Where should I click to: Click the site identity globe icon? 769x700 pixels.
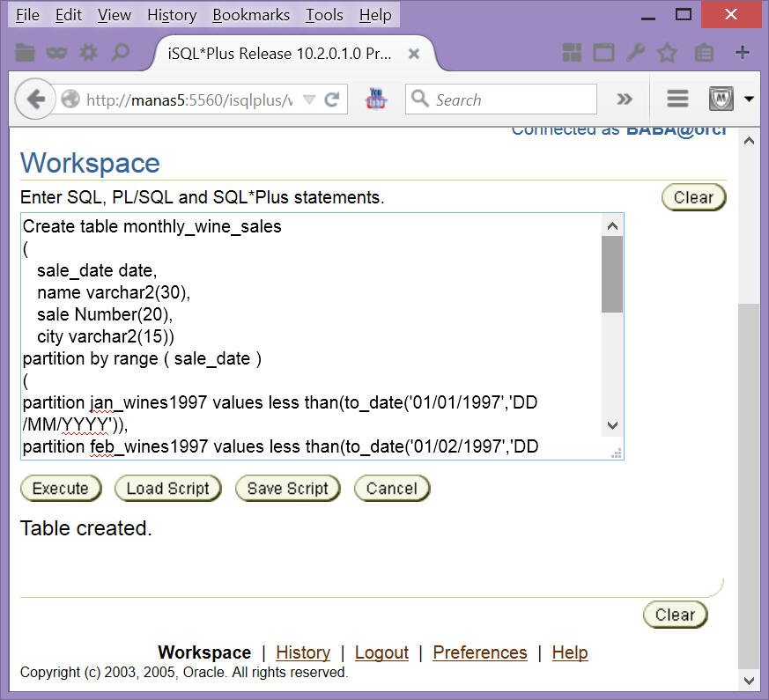[x=70, y=99]
